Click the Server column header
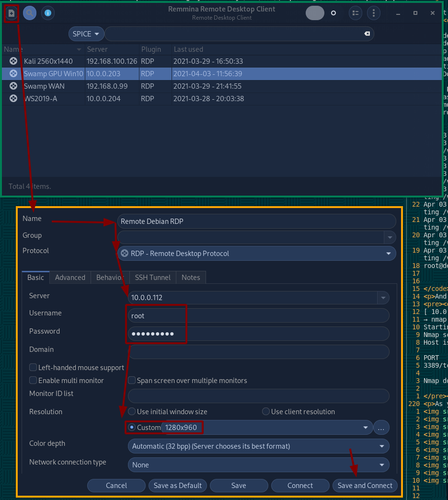 click(x=112, y=49)
